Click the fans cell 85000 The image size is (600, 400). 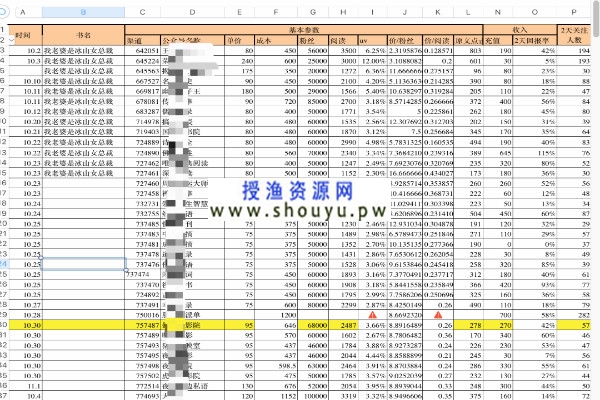click(x=313, y=101)
